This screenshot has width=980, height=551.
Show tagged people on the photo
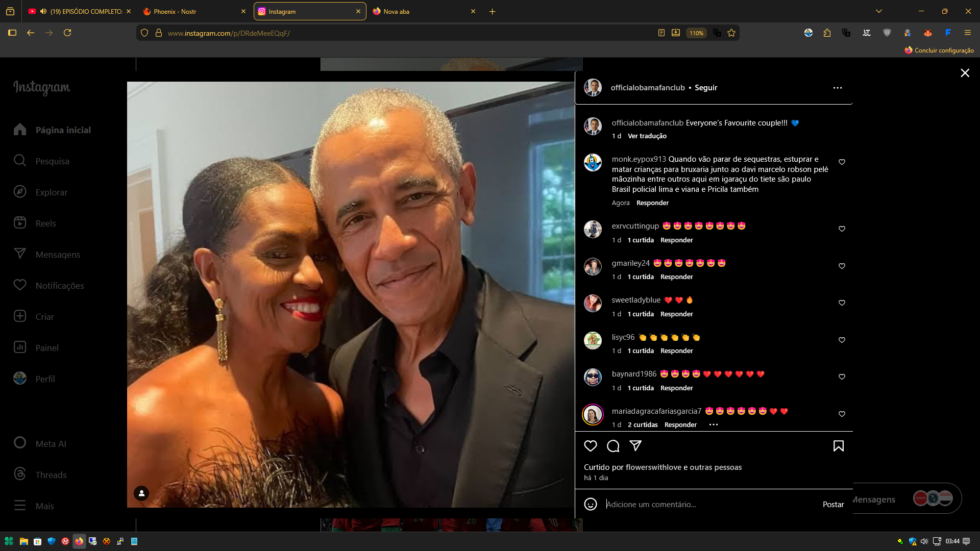coord(141,493)
